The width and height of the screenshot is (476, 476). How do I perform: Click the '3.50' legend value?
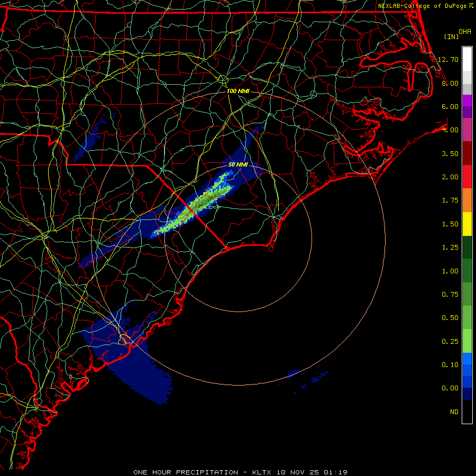click(450, 153)
